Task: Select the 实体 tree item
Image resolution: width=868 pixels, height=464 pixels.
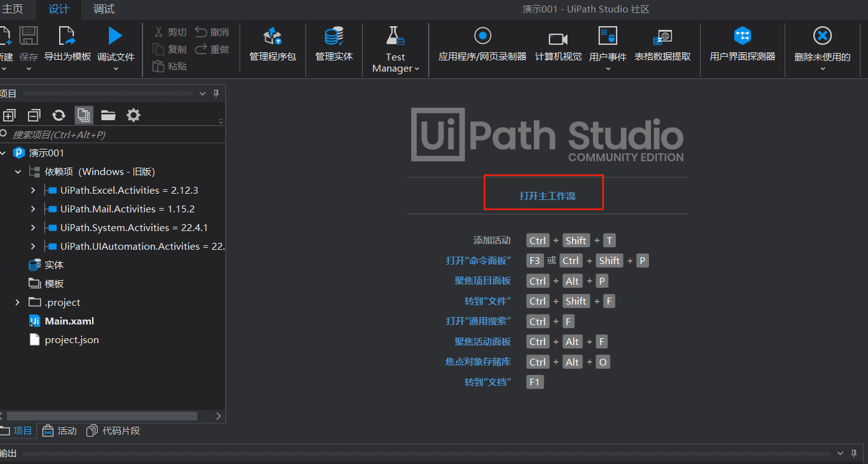Action: [54, 265]
